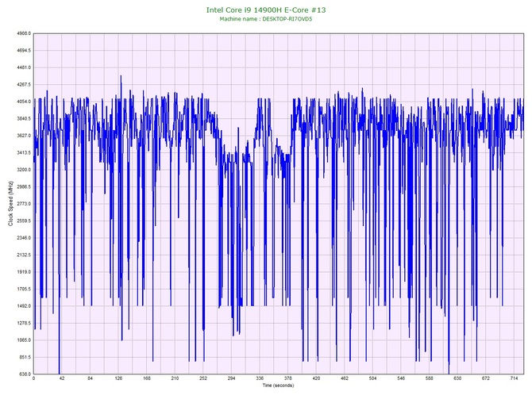Click the 851.5 y-axis value
This screenshot has height=399, width=532.
pos(25,357)
